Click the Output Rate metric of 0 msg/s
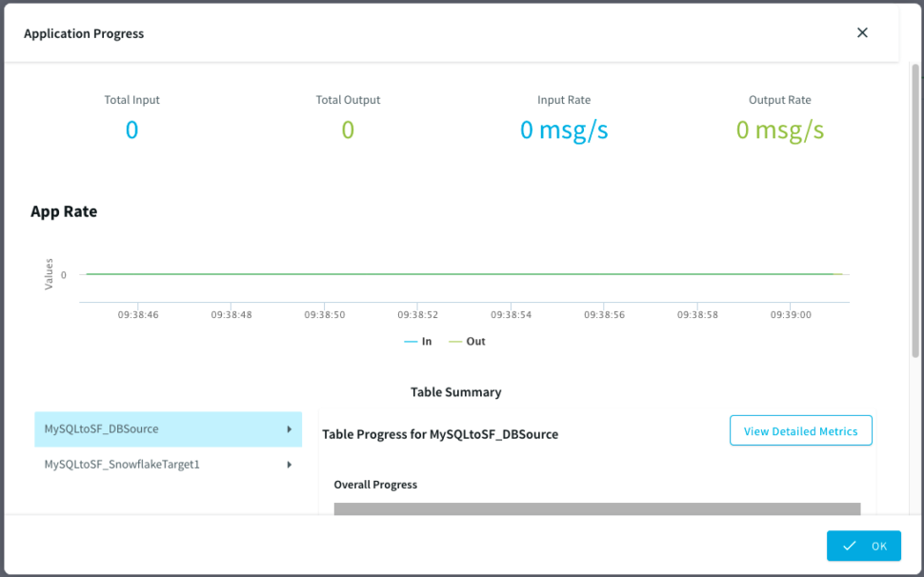The width and height of the screenshot is (924, 577). [779, 129]
